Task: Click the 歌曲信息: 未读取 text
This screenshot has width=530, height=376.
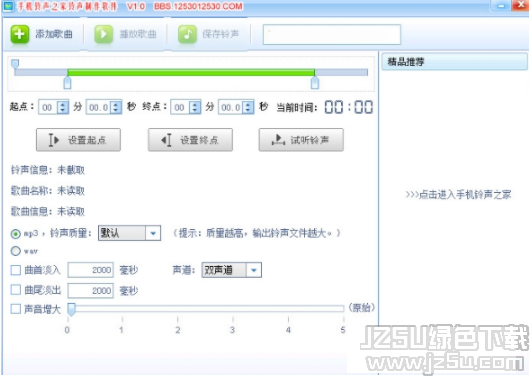Action: [x=48, y=212]
